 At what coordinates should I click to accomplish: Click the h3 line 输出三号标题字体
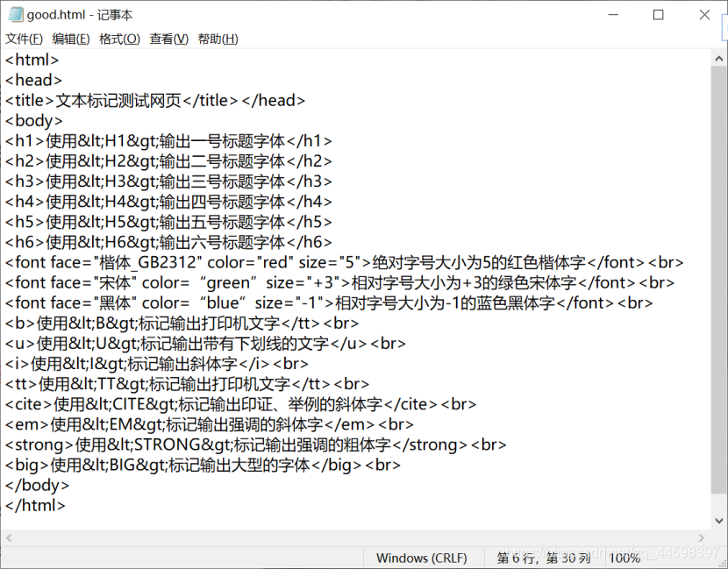point(168,181)
